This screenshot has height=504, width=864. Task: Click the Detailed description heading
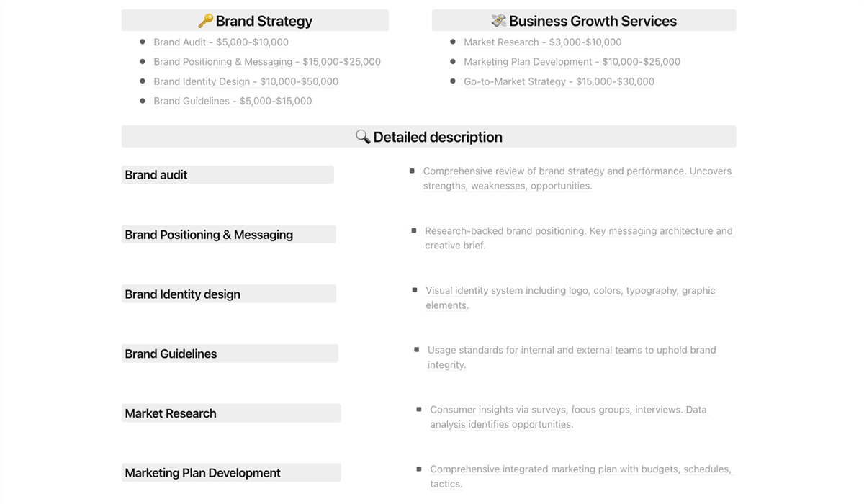click(429, 137)
